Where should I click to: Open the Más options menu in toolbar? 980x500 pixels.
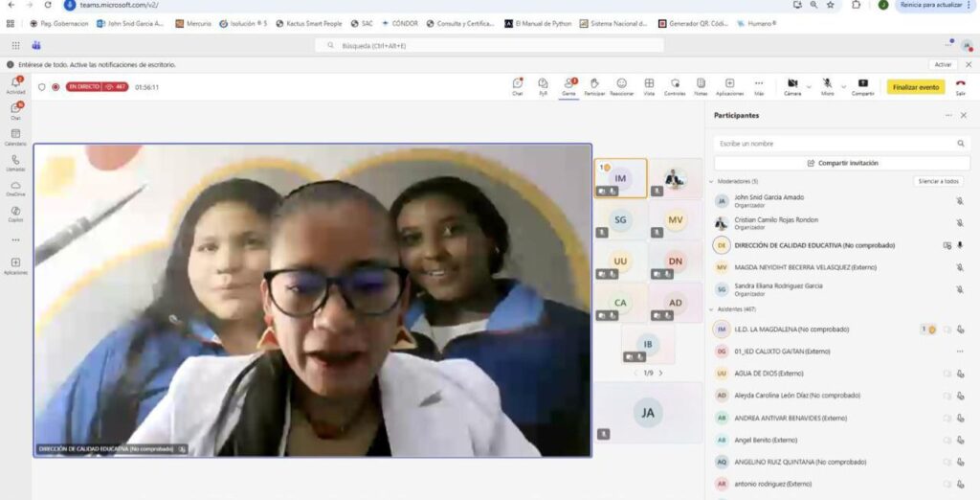point(759,84)
